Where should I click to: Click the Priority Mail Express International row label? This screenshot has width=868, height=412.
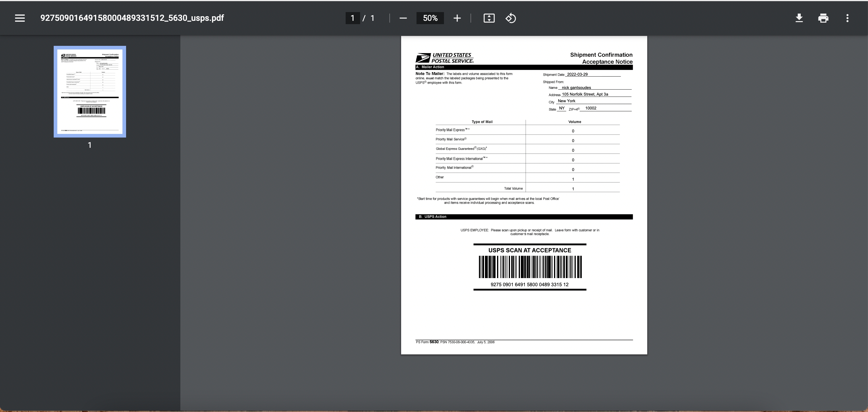[461, 159]
